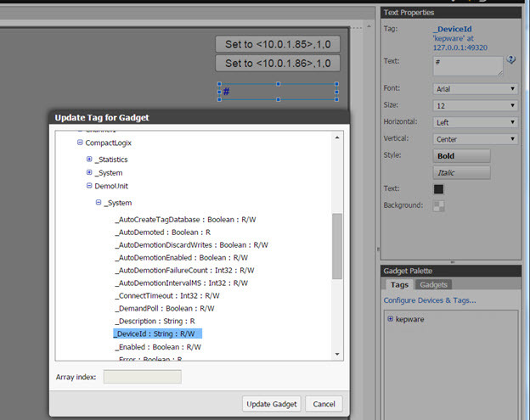Screen dimensions: 530x420
Task: Click the _Statistics tree label
Action: pyautogui.click(x=111, y=160)
